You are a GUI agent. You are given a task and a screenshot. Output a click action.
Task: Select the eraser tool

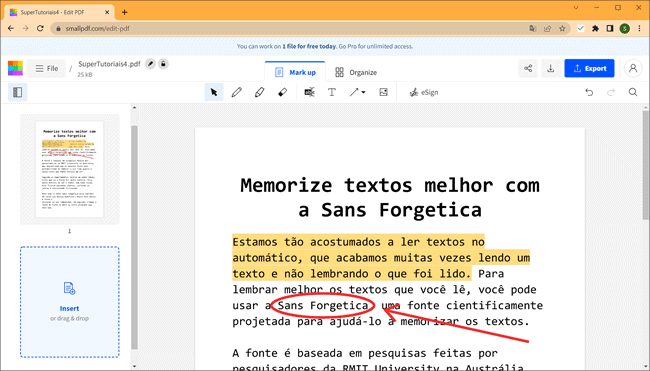pos(282,92)
